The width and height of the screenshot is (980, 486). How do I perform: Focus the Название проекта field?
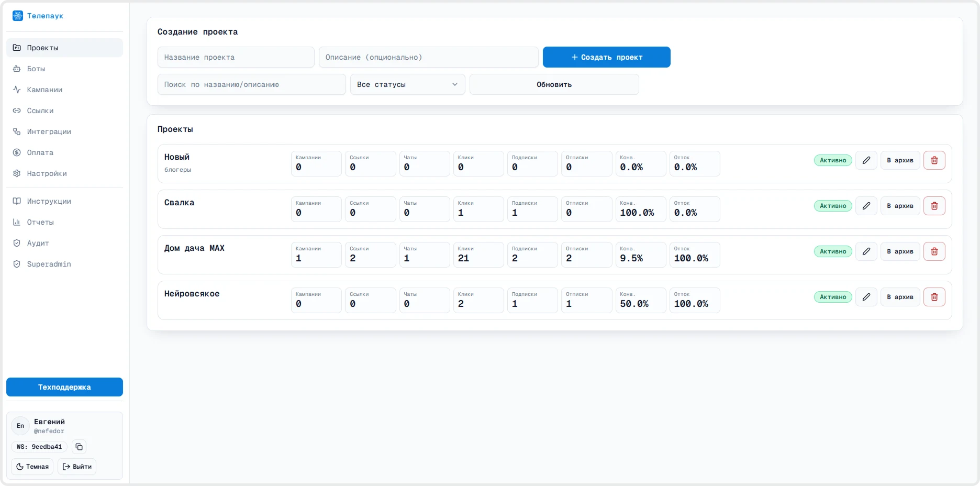pos(236,57)
